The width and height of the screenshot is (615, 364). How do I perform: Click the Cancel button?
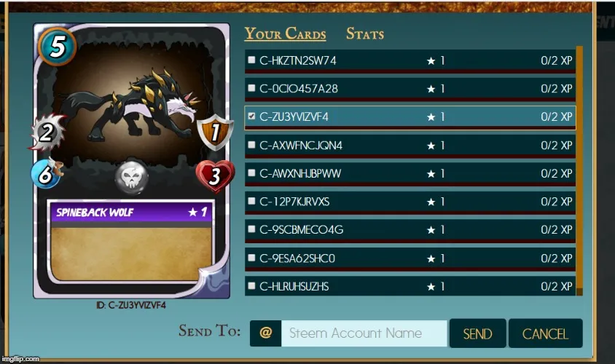click(x=545, y=333)
